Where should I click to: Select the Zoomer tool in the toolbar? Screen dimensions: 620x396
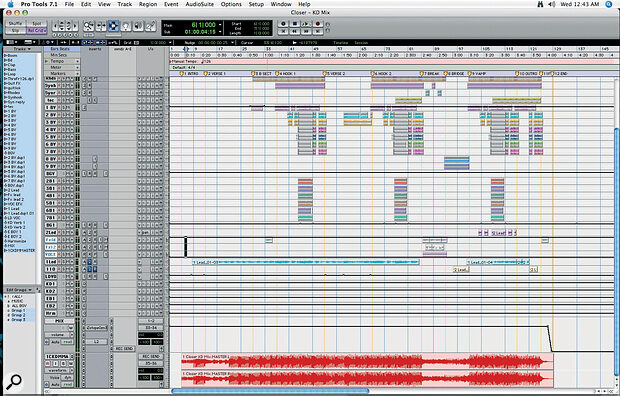[x=89, y=26]
